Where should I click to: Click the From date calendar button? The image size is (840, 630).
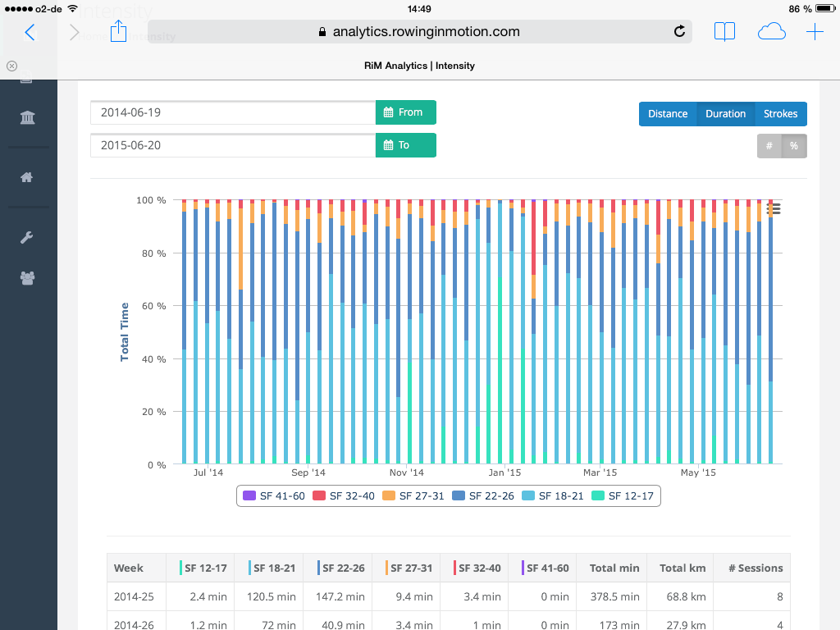click(x=405, y=112)
